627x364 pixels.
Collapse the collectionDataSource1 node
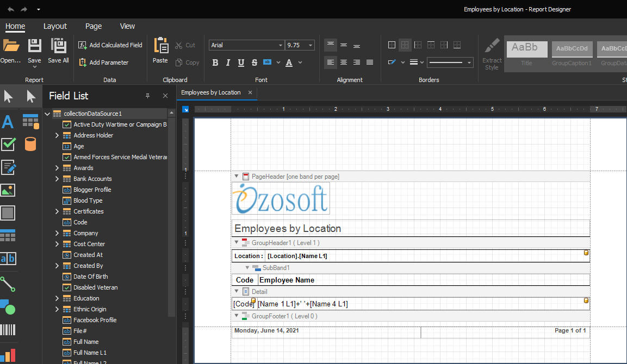(47, 114)
